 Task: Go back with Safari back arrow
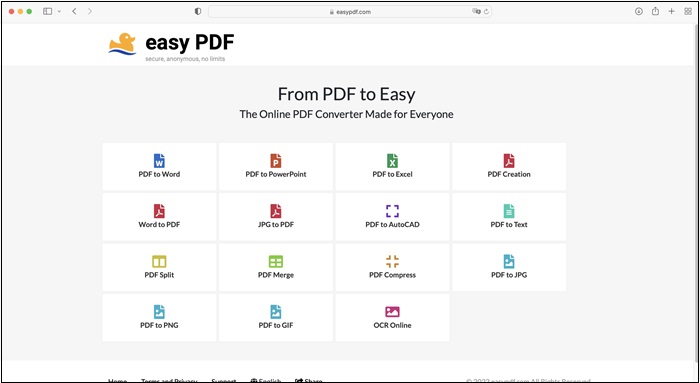click(74, 12)
